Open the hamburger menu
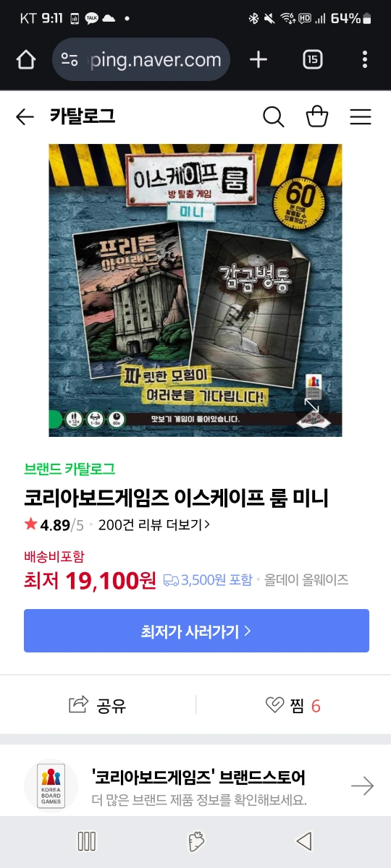The image size is (391, 868). coord(361,116)
